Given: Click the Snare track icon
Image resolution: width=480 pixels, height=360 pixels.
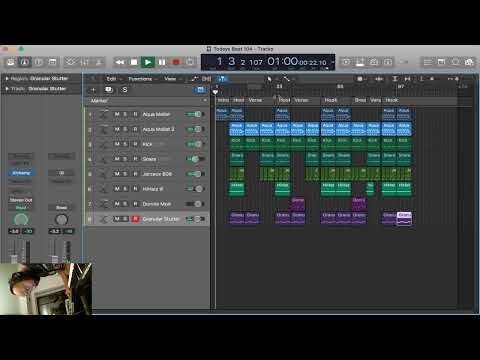Looking at the screenshot, I should tap(104, 159).
